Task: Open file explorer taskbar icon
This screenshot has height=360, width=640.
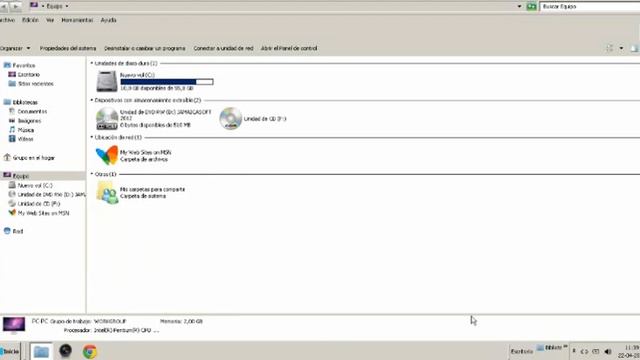Action: pos(41,351)
